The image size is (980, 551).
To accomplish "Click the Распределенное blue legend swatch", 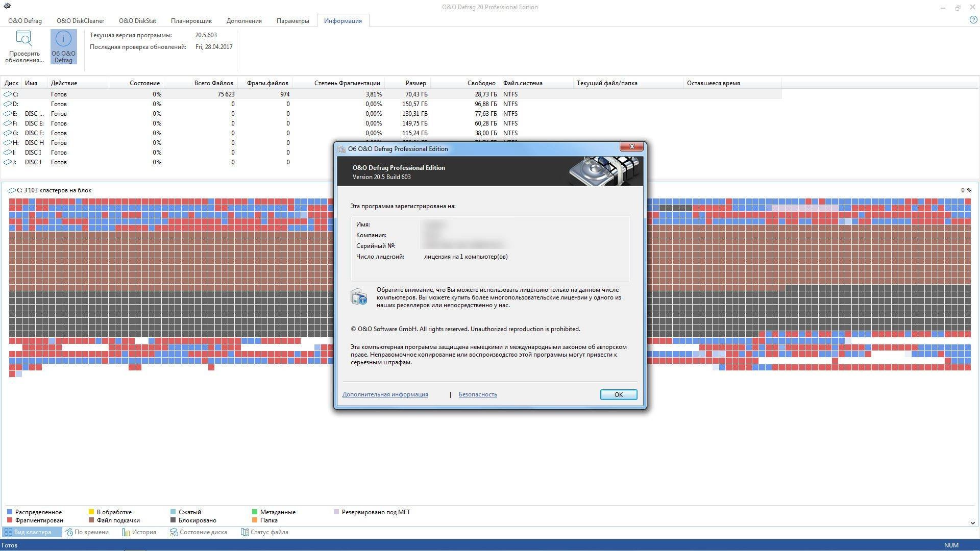I will coord(10,512).
